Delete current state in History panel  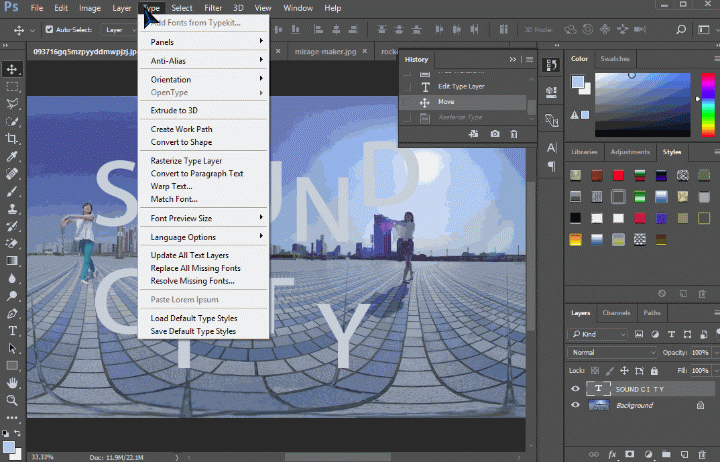coord(514,134)
